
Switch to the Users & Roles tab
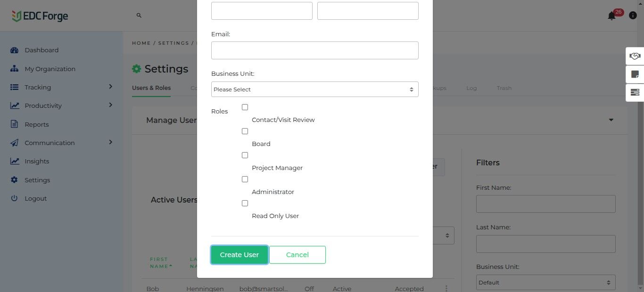151,88
